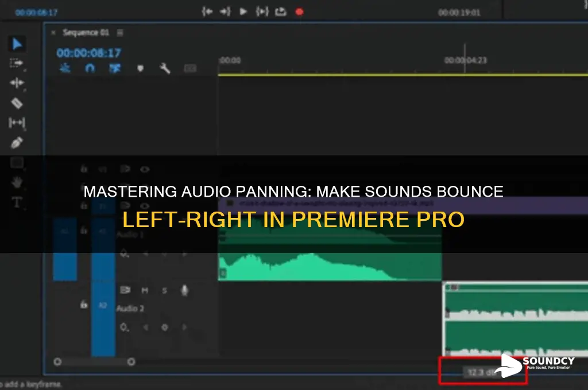Toggle track lock for Audio 2
588x390 pixels.
tap(84, 305)
